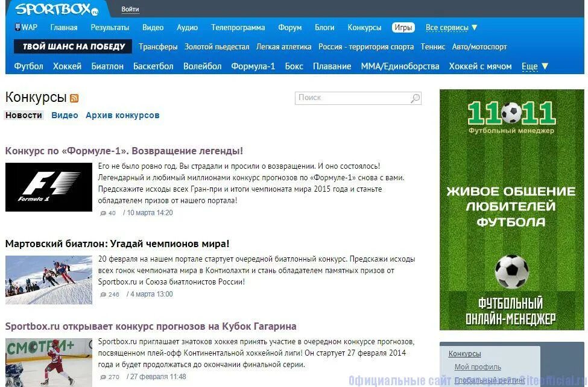The width and height of the screenshot is (588, 387).
Task: Open Россия - территория спорта link
Action: pyautogui.click(x=366, y=47)
